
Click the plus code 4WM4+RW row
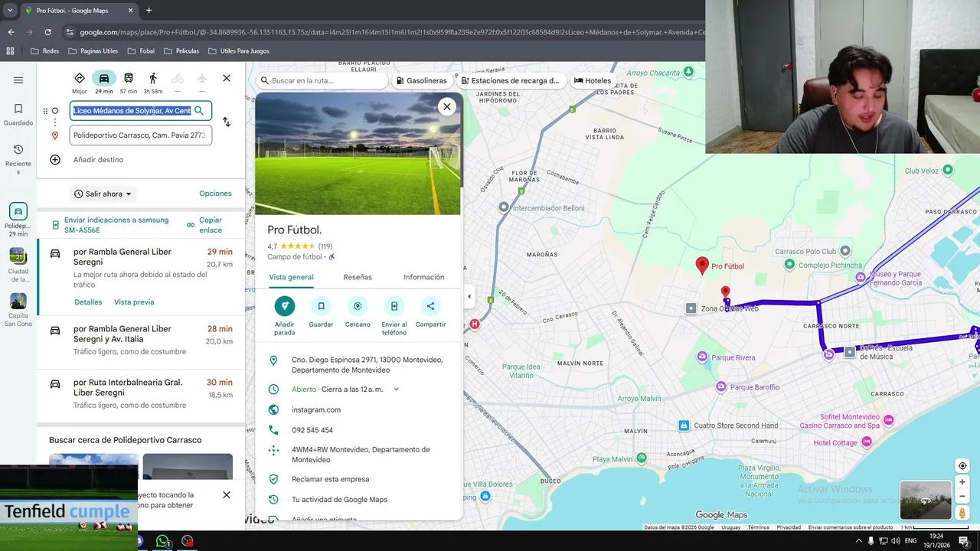pyautogui.click(x=358, y=455)
